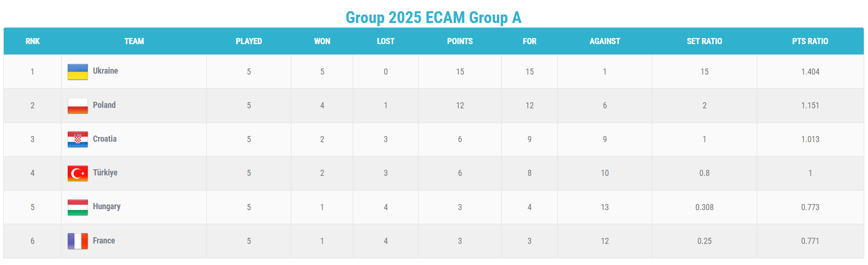Screen dimensions: 868x265
Task: Click the PTS RATIO column header
Action: [x=810, y=41]
